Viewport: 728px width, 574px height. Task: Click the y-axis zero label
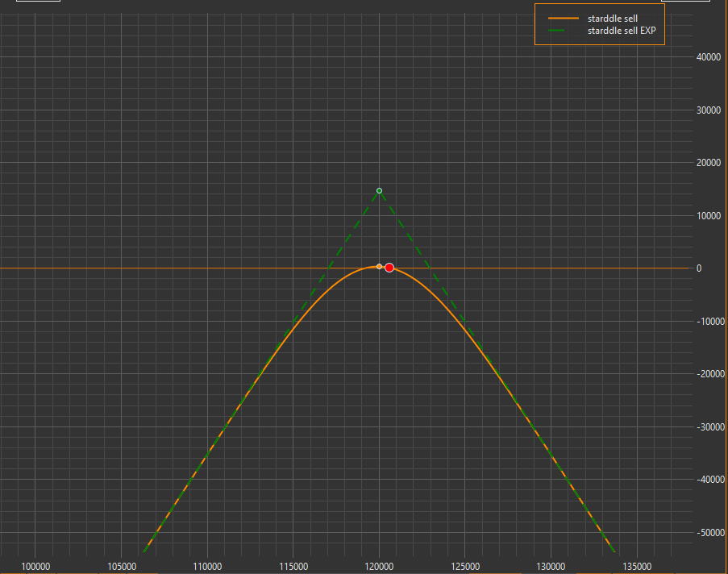[x=699, y=268]
